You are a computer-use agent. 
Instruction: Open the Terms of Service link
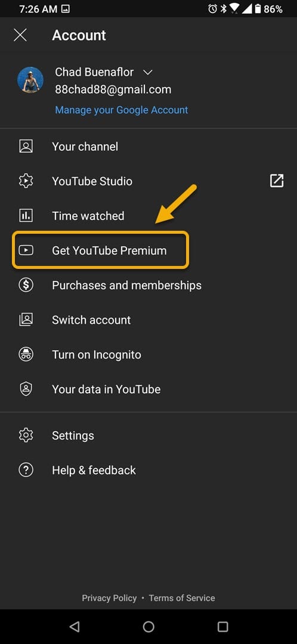pos(182,598)
